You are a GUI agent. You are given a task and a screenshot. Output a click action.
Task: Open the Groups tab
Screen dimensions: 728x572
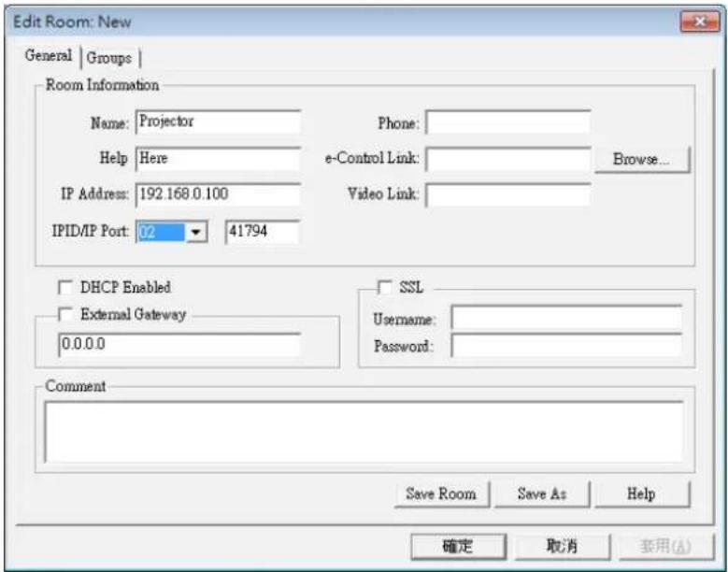[109, 58]
